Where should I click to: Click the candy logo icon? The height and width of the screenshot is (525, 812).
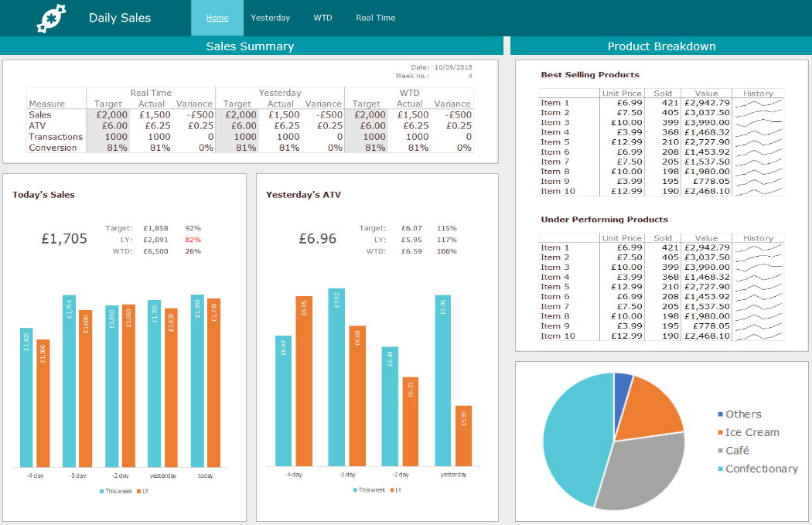(x=52, y=18)
